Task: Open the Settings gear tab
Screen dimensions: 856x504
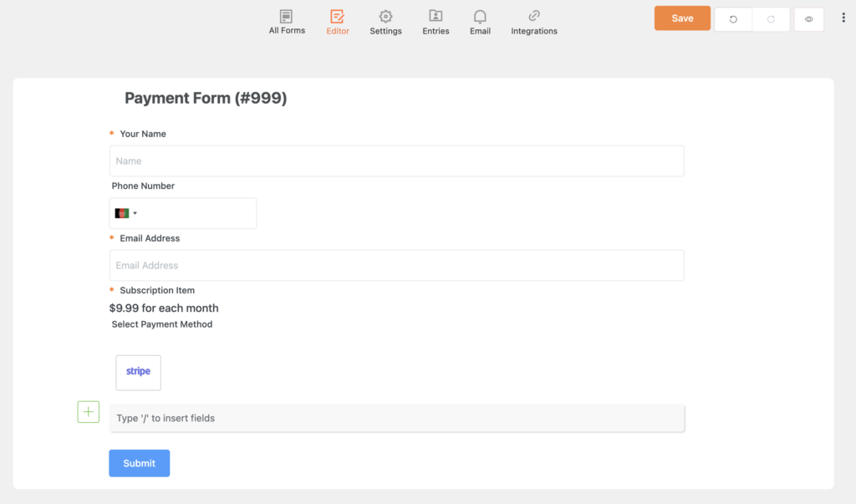Action: click(385, 23)
